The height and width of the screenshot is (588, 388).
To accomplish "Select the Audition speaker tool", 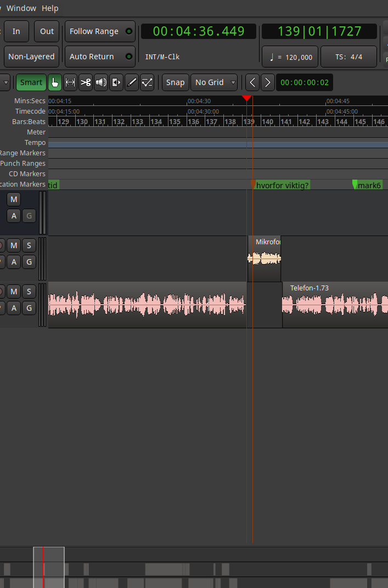I will coord(101,82).
